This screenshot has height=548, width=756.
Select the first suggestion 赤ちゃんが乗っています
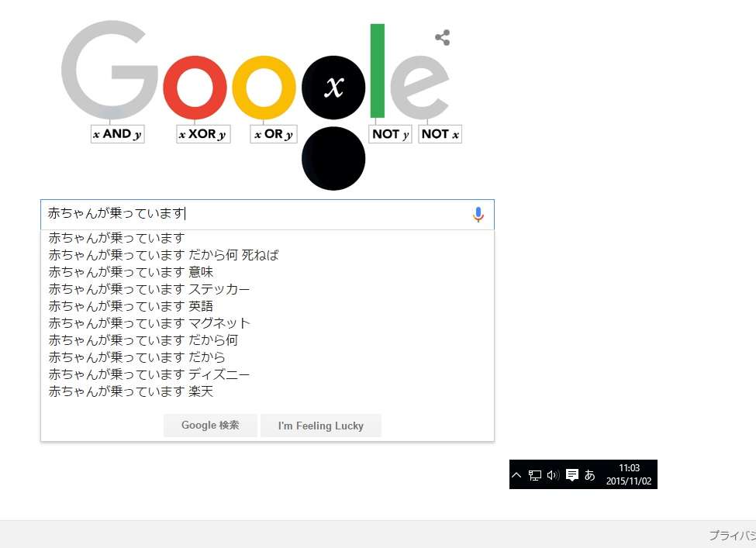pos(268,238)
